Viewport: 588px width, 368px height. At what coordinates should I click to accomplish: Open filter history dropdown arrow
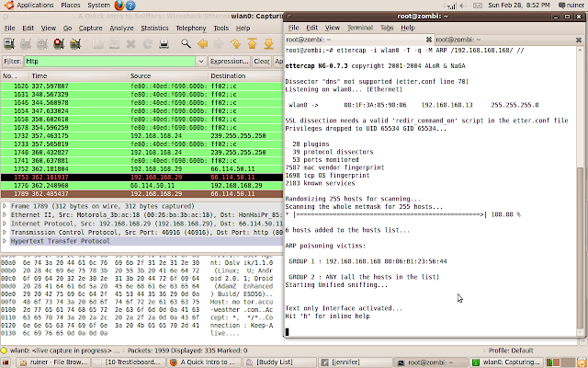coord(201,62)
